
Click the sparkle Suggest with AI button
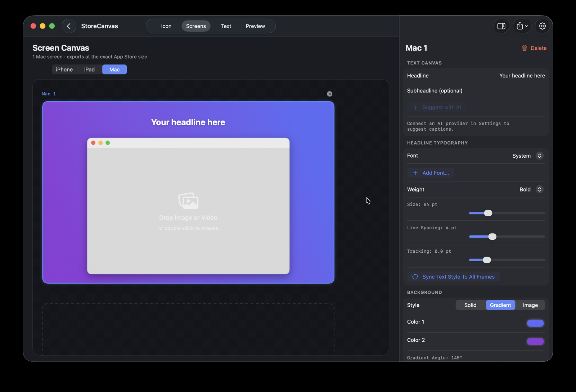click(436, 107)
